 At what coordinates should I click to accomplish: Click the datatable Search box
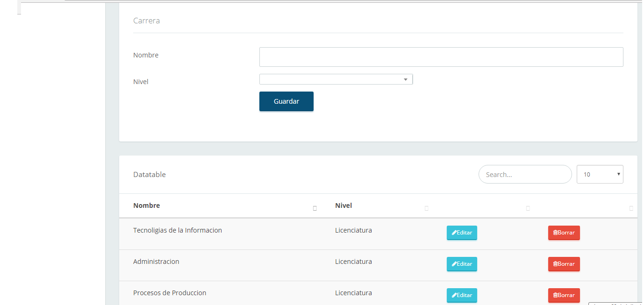coord(525,174)
